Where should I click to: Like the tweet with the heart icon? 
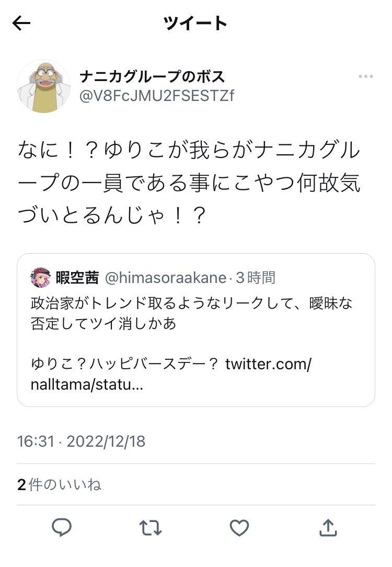tap(239, 528)
